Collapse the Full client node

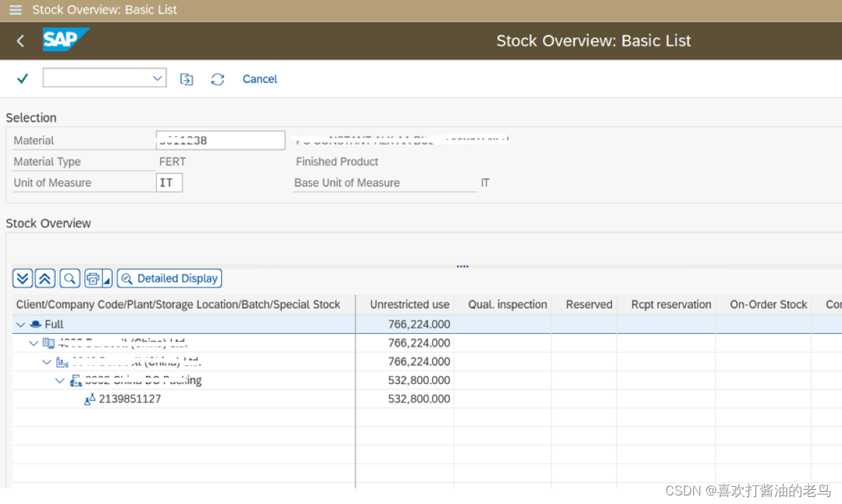tap(21, 324)
